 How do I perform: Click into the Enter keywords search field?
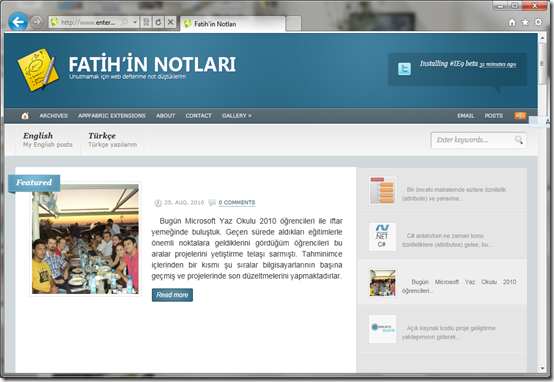[x=473, y=140]
